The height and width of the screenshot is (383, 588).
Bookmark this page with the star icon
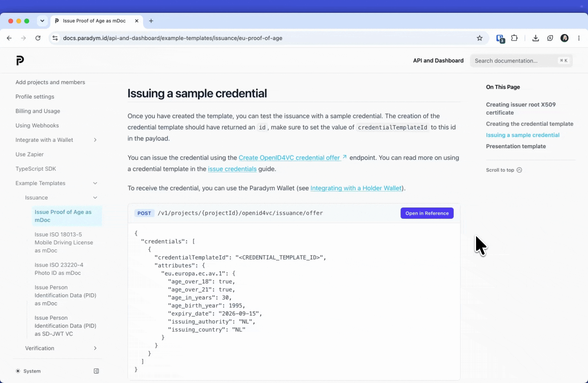tap(480, 38)
